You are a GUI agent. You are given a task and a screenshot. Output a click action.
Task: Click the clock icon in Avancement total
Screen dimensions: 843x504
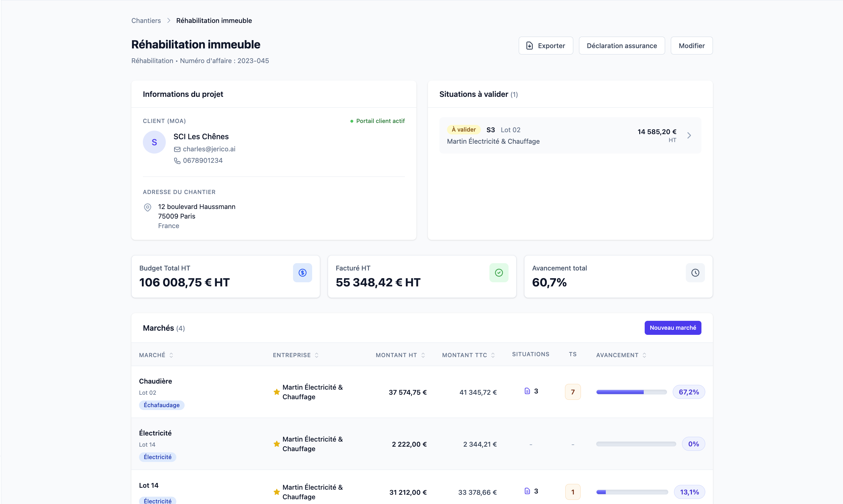pos(695,273)
